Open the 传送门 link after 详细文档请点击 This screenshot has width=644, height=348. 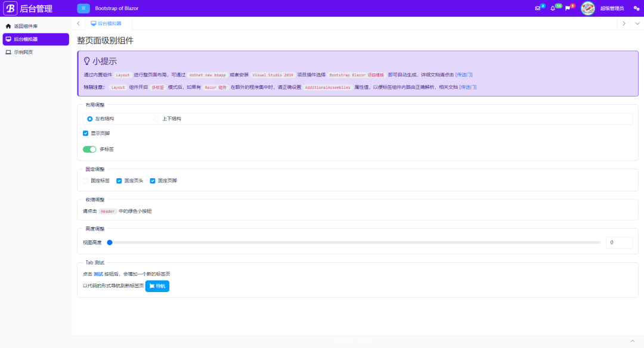pyautogui.click(x=464, y=74)
